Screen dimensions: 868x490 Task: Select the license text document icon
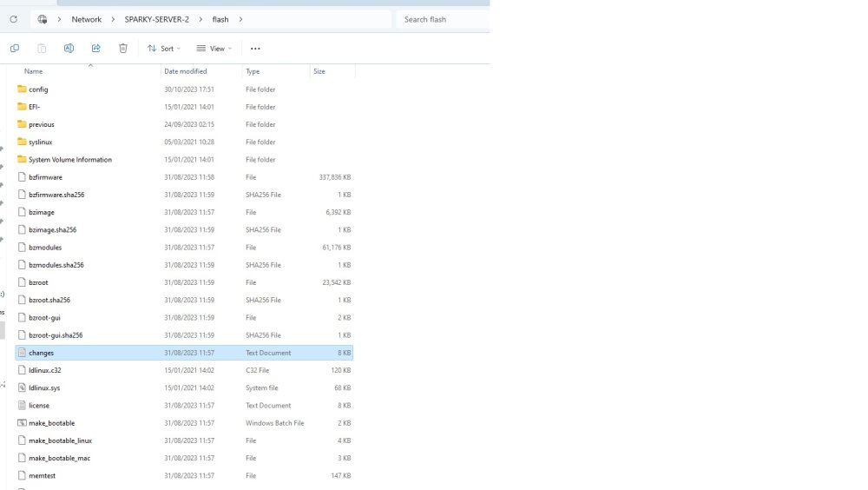(22, 405)
